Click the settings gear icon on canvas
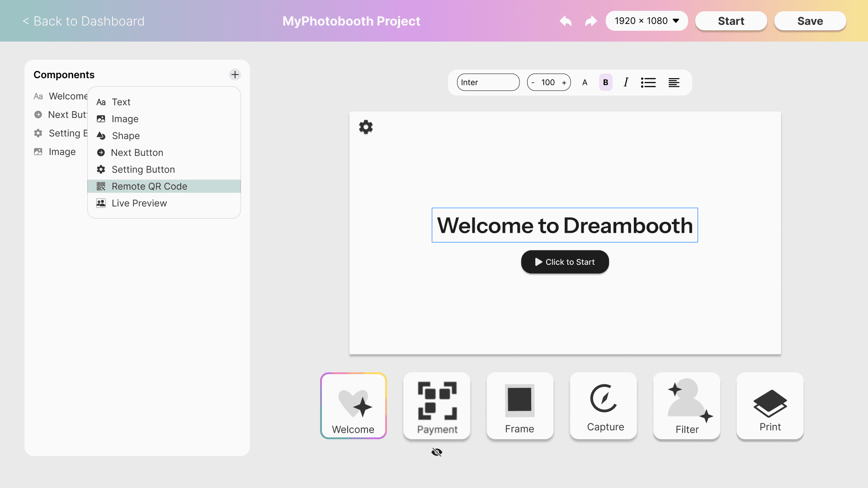The height and width of the screenshot is (488, 868). click(365, 127)
